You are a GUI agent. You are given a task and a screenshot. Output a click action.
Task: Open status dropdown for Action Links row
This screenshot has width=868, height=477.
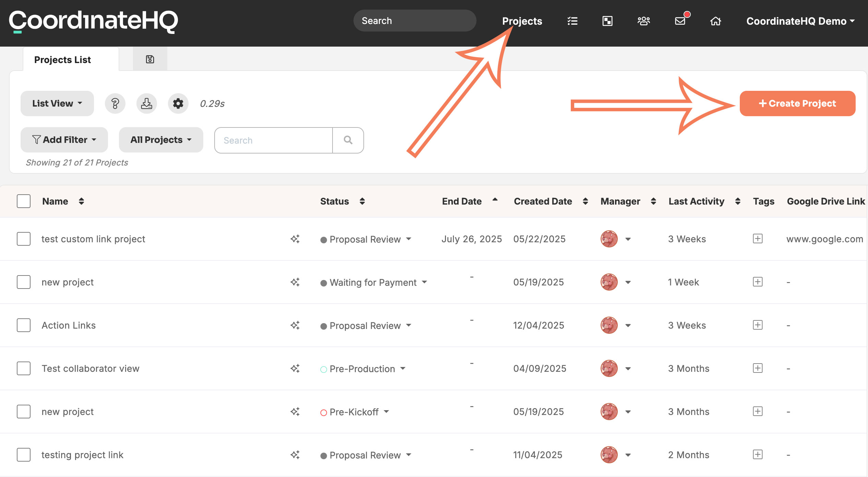click(x=366, y=326)
